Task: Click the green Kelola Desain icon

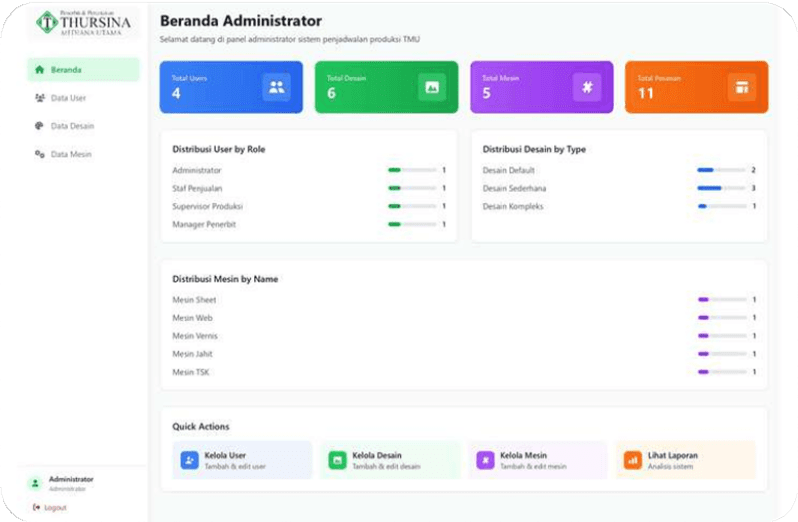Action: pos(337,460)
